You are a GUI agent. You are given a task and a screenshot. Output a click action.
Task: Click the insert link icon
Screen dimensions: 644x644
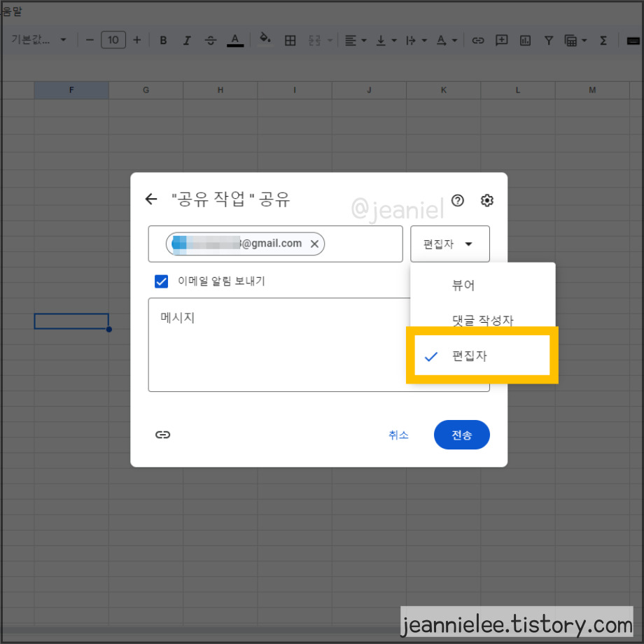pyautogui.click(x=478, y=40)
